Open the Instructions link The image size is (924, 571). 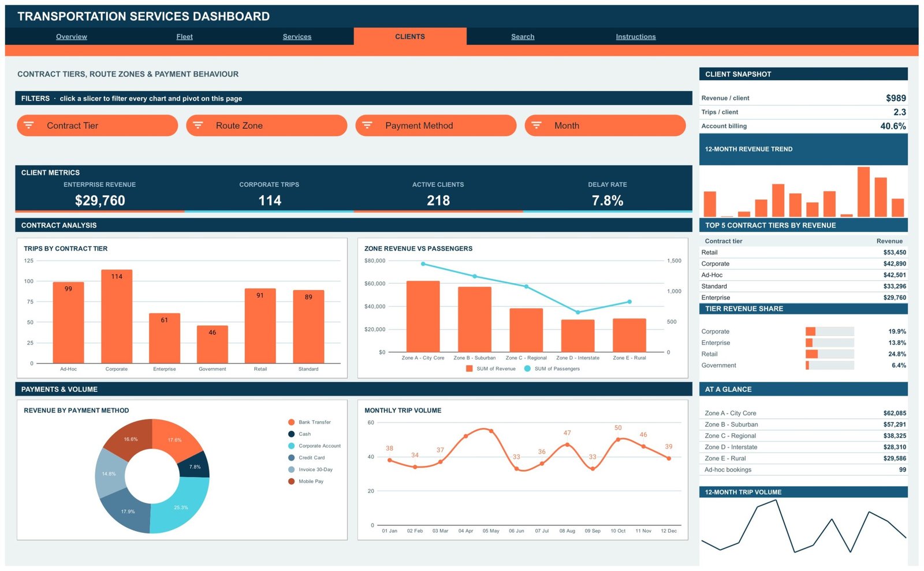pos(635,36)
